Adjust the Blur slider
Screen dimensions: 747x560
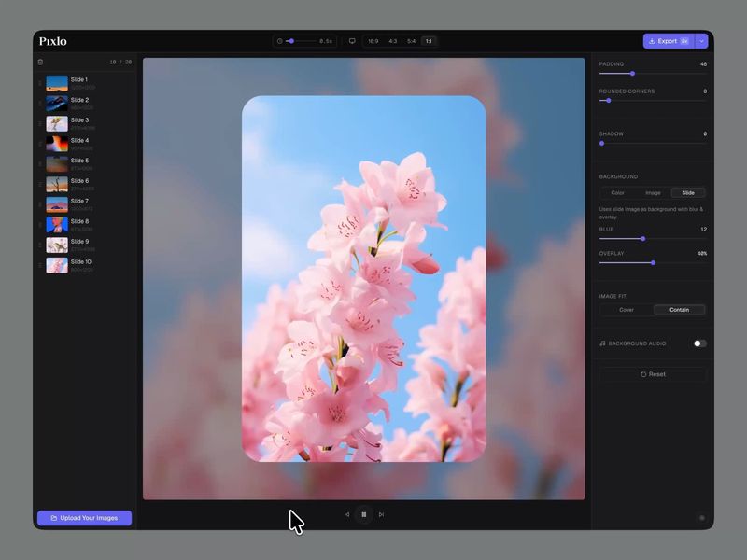tap(642, 240)
